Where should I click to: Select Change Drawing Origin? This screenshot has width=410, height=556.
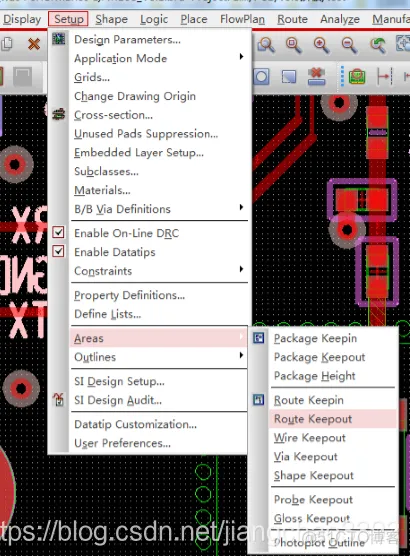point(135,96)
